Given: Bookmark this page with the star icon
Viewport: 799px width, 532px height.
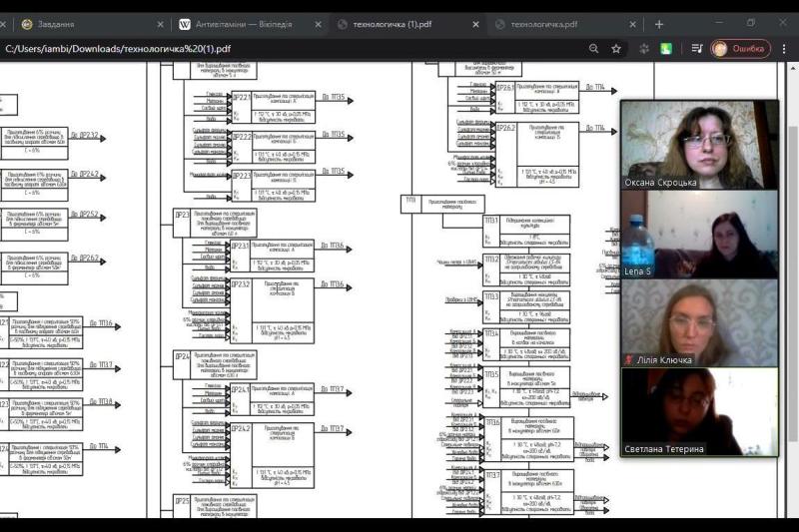Looking at the screenshot, I should point(616,49).
